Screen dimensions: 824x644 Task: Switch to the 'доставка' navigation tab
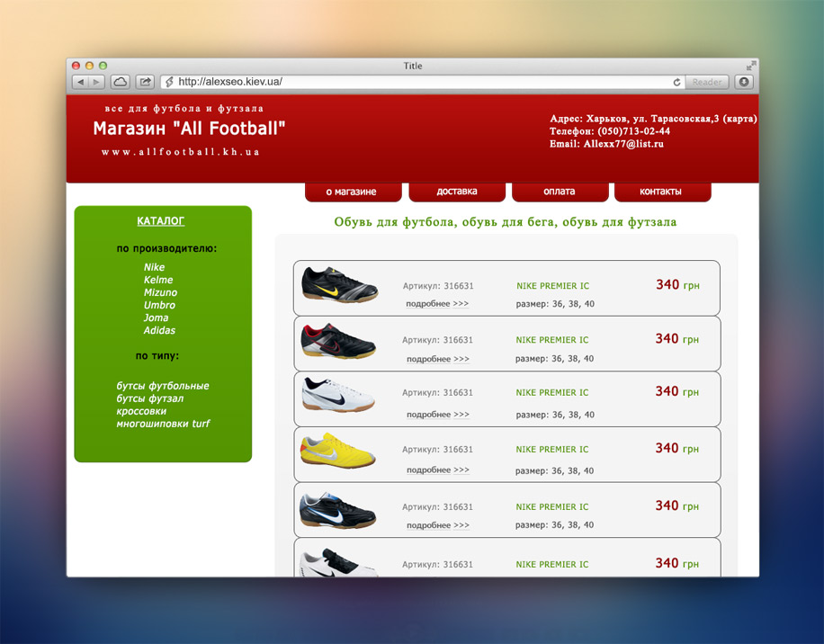pyautogui.click(x=457, y=191)
